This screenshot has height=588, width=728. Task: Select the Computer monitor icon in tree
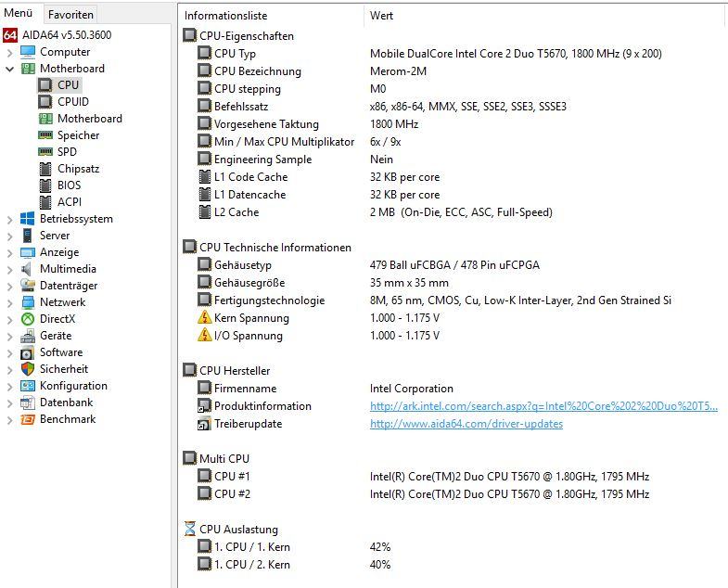pyautogui.click(x=28, y=52)
